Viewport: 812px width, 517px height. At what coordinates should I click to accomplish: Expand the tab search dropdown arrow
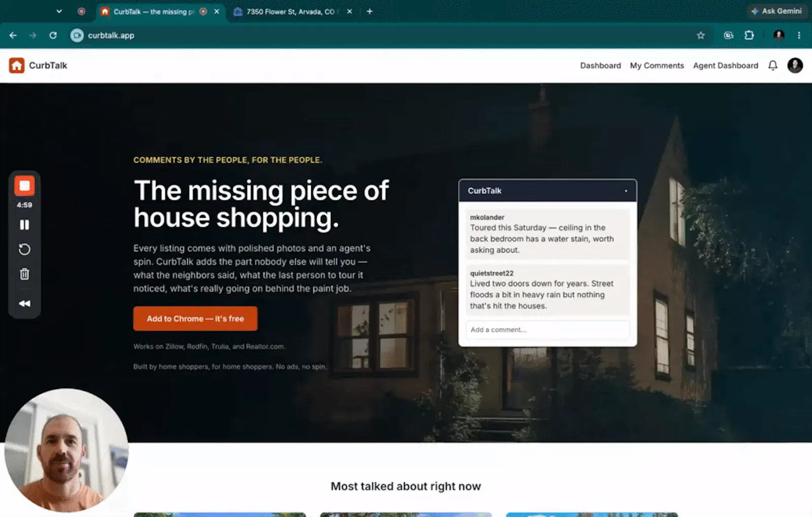59,11
